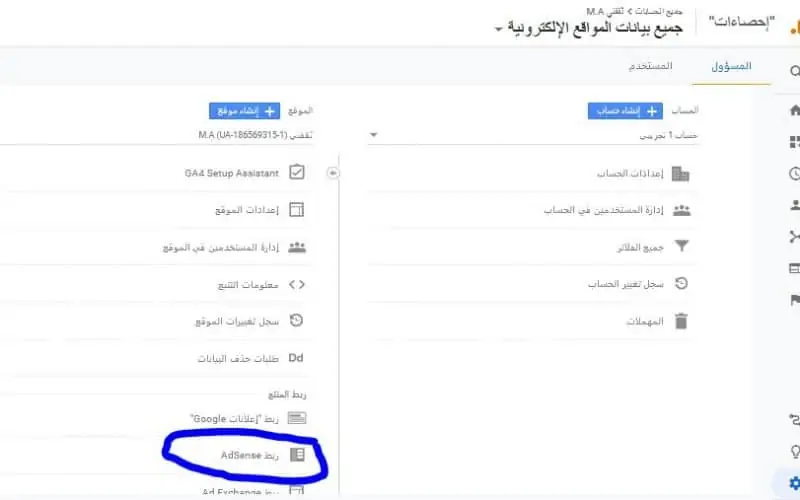The height and width of the screenshot is (500, 800).
Task: Open the Dd data deletion requests icon
Action: 296,358
